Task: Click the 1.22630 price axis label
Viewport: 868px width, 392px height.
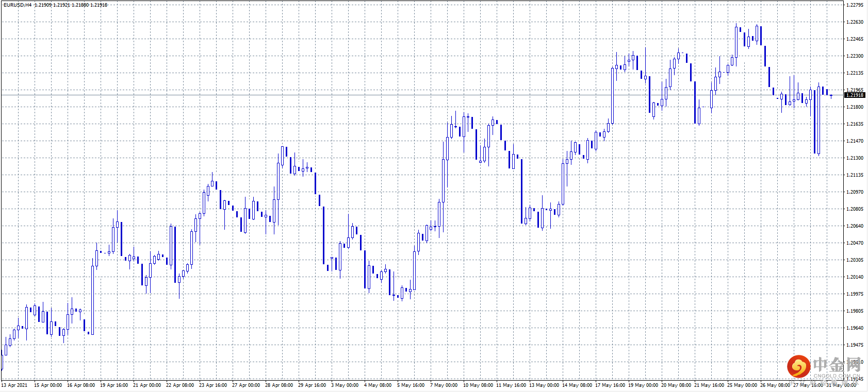Action: (855, 22)
